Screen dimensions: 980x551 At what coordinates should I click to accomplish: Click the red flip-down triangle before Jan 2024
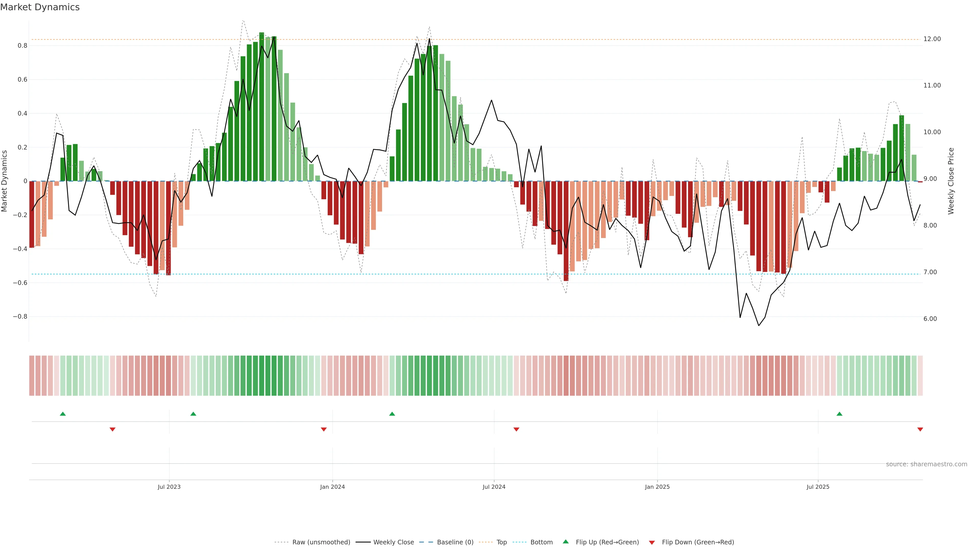[x=324, y=429]
